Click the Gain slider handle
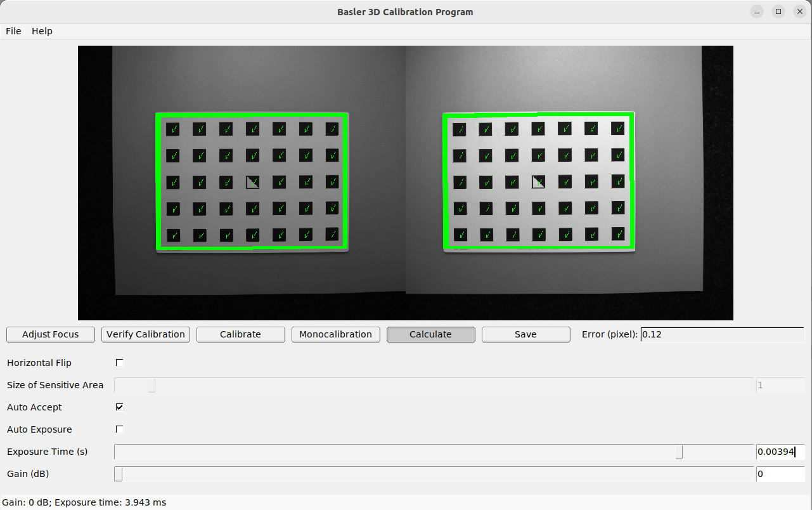Screen dimensions: 812x510 pyautogui.click(x=119, y=474)
